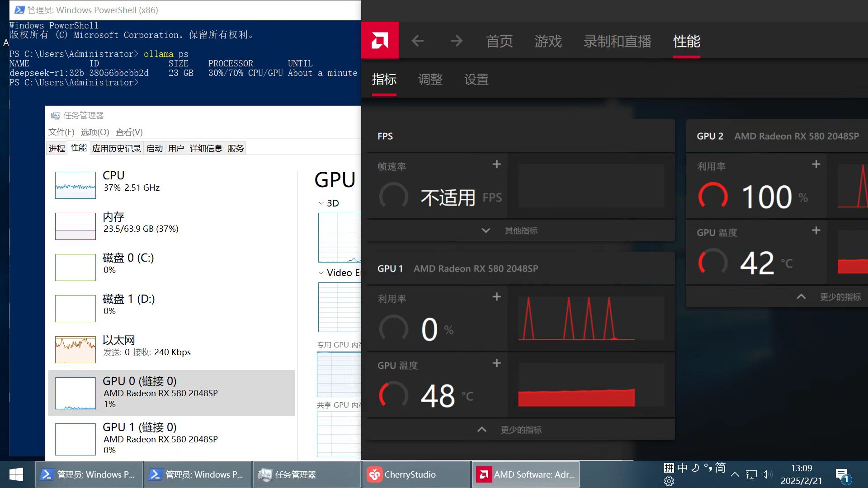The width and height of the screenshot is (868, 488).
Task: Open the notification center icon
Action: tap(844, 475)
